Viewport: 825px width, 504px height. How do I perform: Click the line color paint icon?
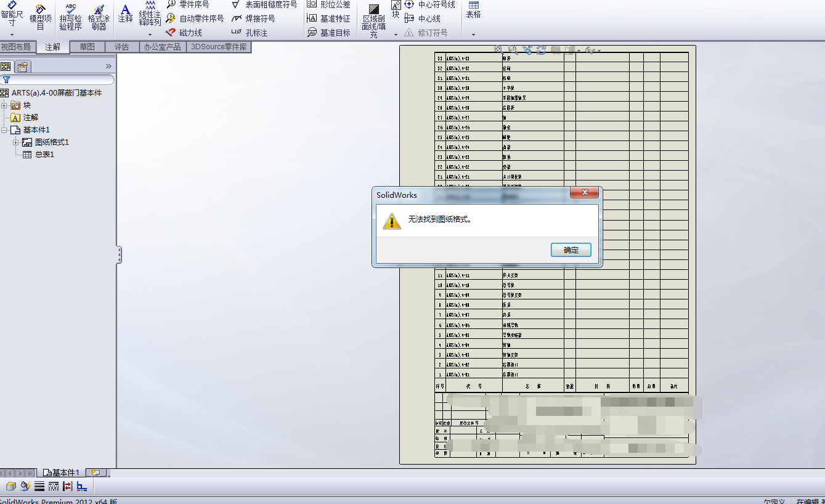(25, 486)
